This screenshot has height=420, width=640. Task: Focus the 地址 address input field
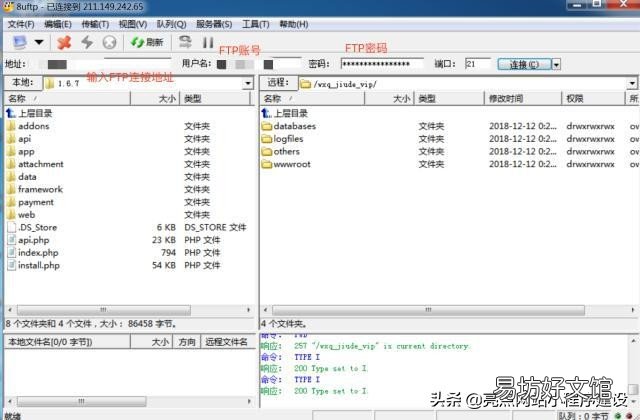105,64
